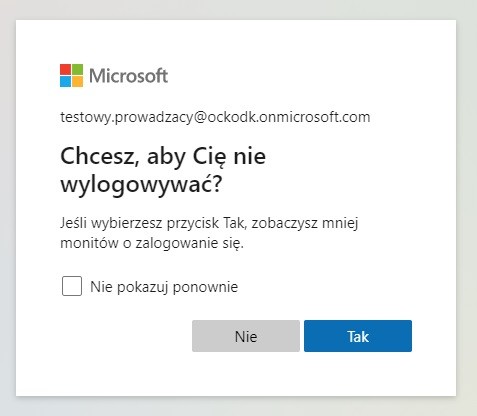
Task: Click the Microsoft wordmark text
Action: (128, 76)
